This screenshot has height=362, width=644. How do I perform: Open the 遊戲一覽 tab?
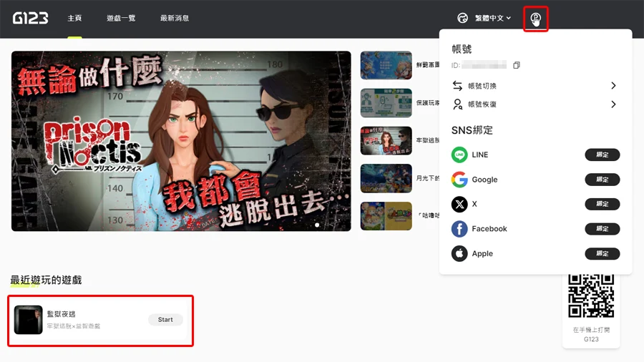click(121, 18)
